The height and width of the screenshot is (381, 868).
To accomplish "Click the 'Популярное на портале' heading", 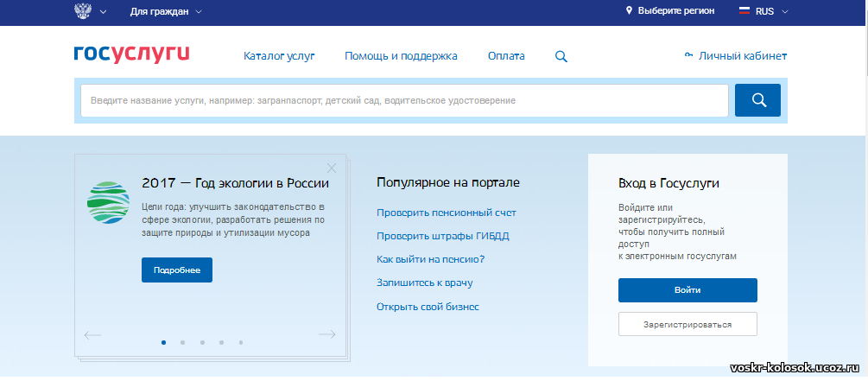I will pyautogui.click(x=448, y=183).
